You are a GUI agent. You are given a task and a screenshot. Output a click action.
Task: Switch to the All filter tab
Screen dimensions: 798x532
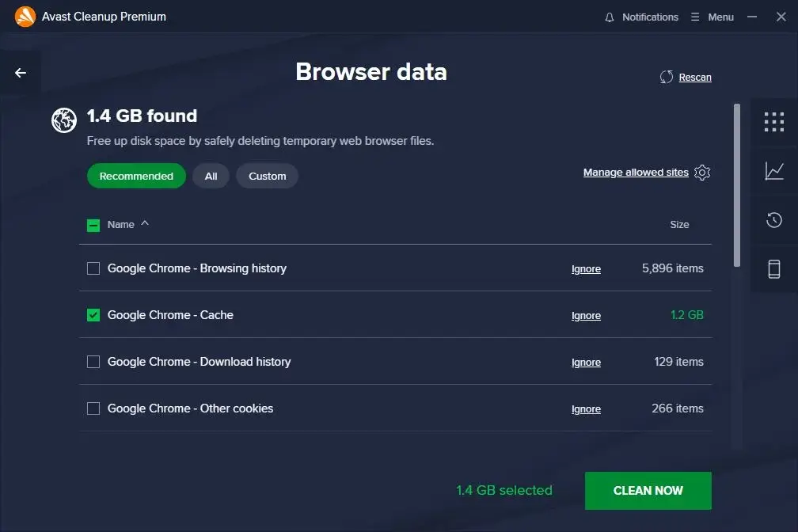210,176
